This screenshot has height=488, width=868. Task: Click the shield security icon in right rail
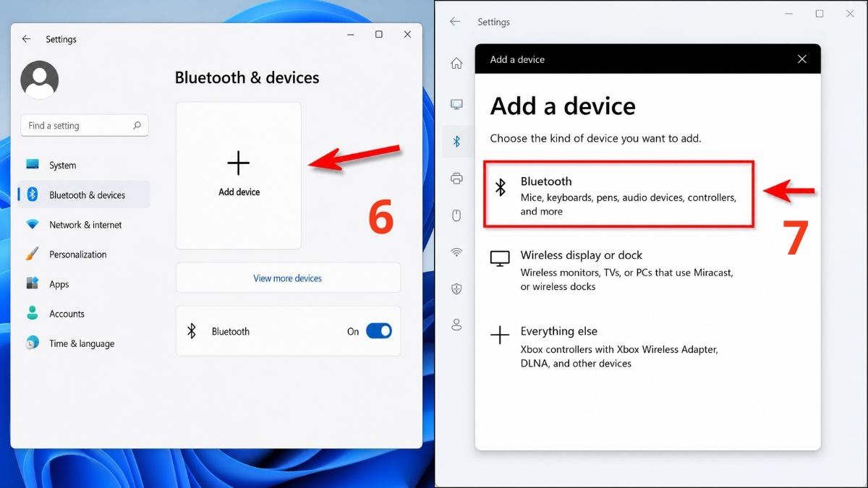point(456,288)
